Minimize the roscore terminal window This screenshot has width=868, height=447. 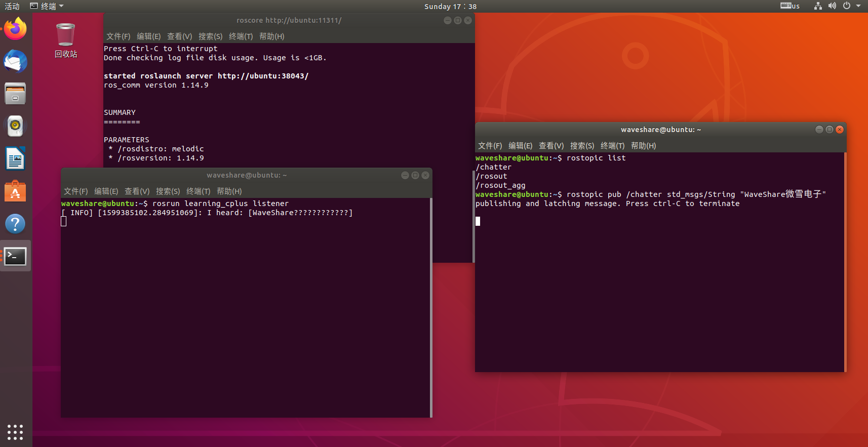pos(448,20)
